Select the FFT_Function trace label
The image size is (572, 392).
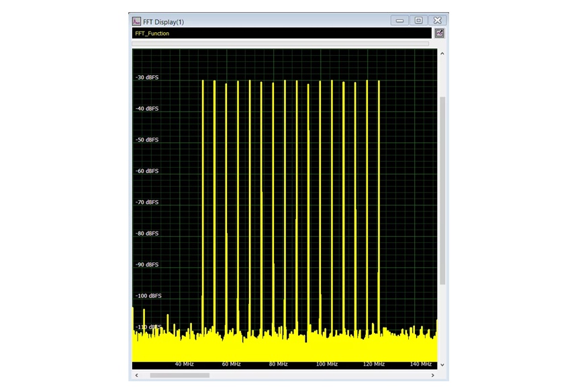click(x=152, y=34)
